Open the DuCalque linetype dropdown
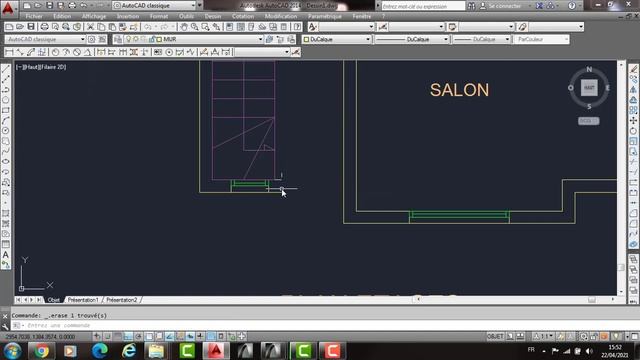The image size is (640, 360). pyautogui.click(x=412, y=39)
